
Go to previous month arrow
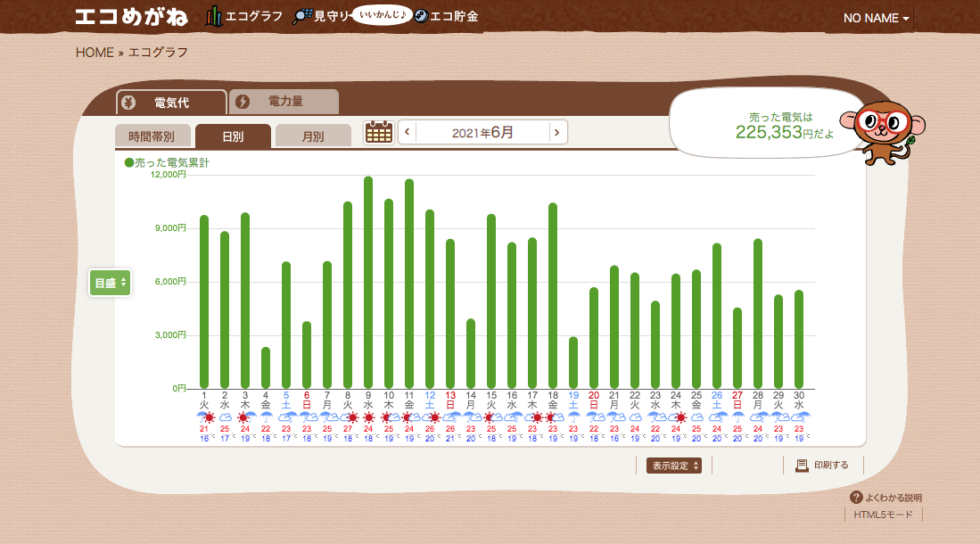pyautogui.click(x=408, y=132)
